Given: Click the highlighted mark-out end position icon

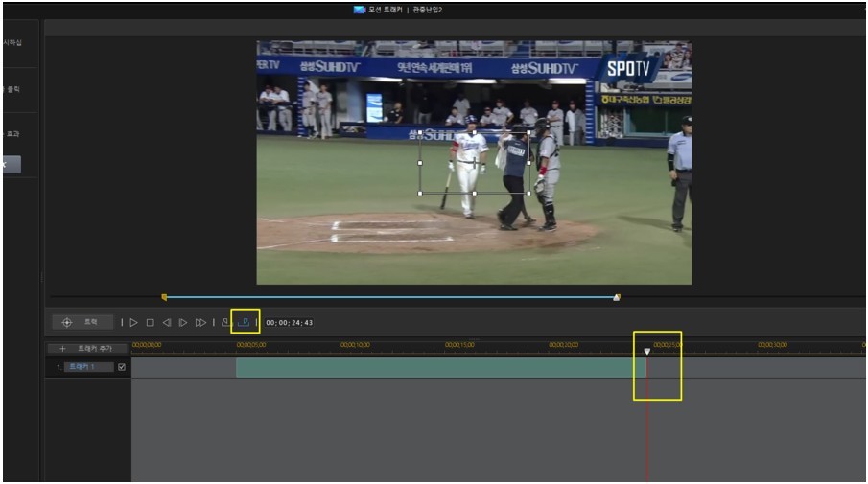Looking at the screenshot, I should (x=245, y=323).
